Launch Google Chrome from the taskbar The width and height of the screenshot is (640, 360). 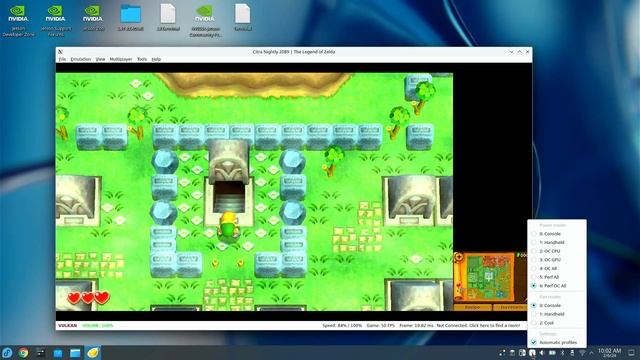24,353
